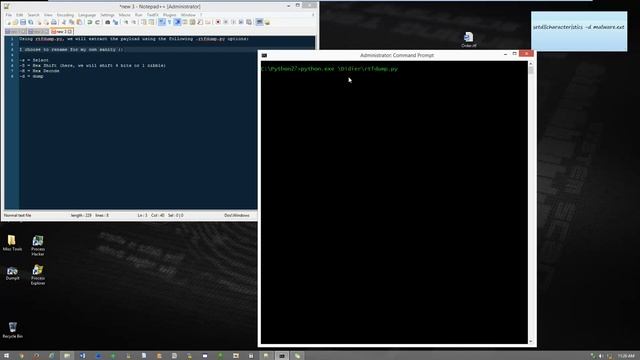Click the '-s = Select' line in Notepad++

click(34, 60)
